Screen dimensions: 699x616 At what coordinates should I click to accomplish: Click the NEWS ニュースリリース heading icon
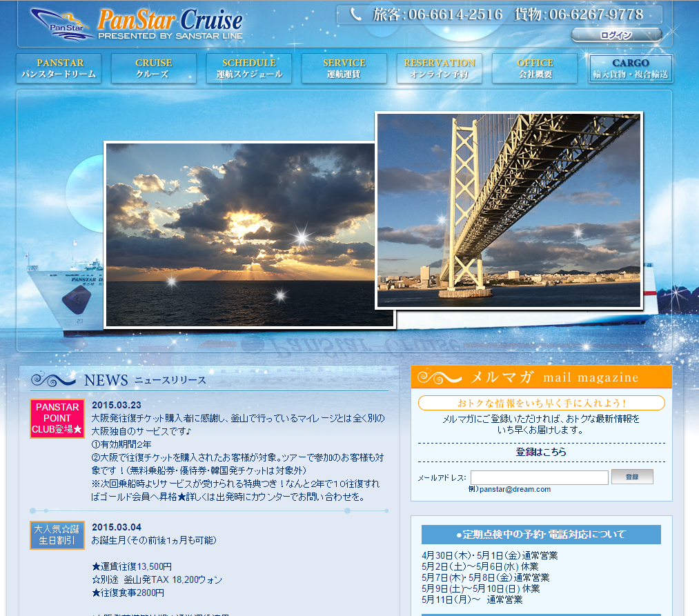coord(53,379)
